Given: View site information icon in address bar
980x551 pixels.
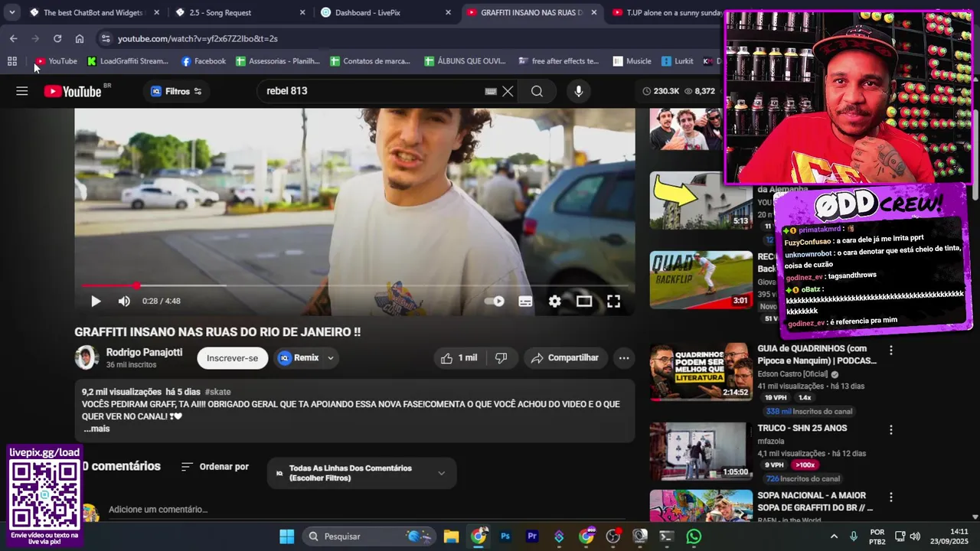Looking at the screenshot, I should (x=105, y=38).
